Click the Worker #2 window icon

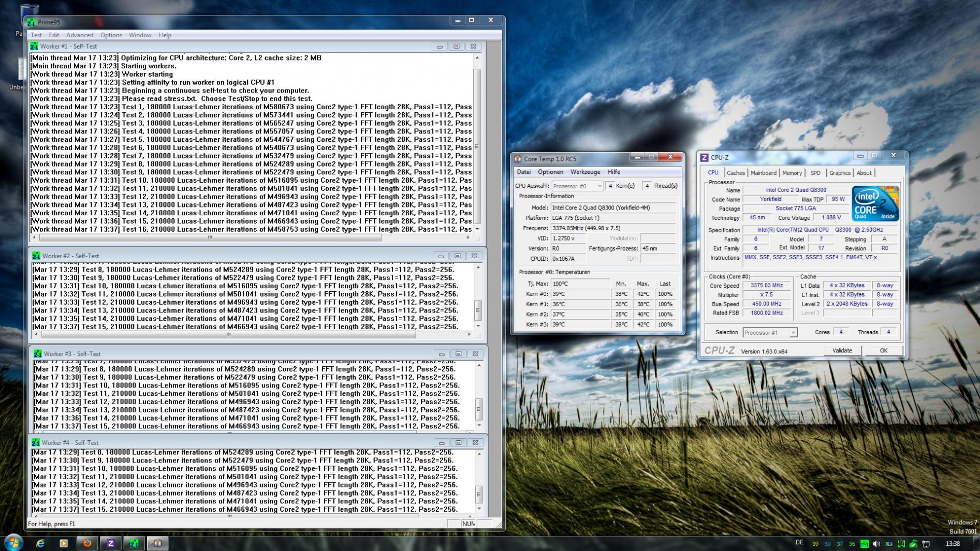click(36, 256)
